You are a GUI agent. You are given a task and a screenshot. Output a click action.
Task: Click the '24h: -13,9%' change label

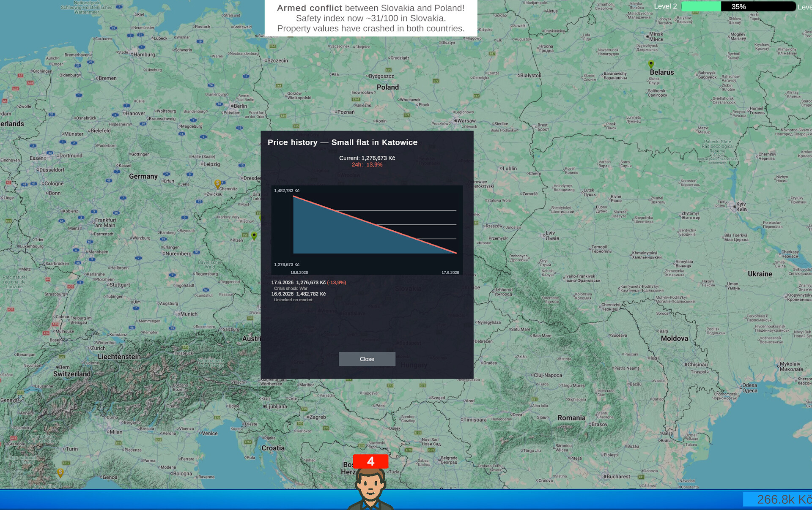point(367,165)
